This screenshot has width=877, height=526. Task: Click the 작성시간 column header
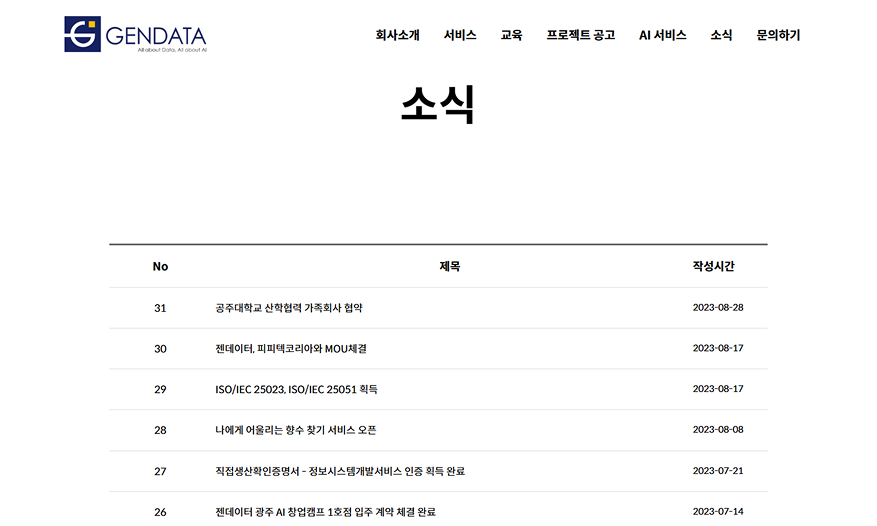pyautogui.click(x=713, y=266)
